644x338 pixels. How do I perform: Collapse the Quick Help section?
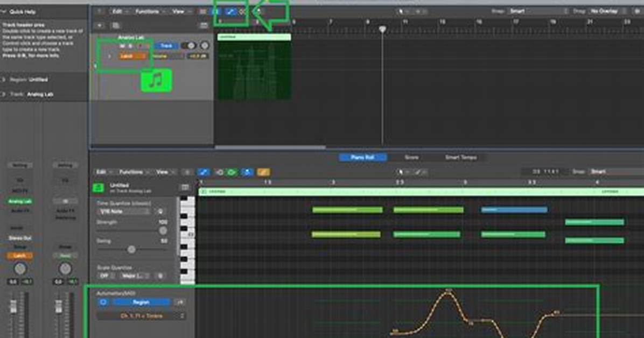(x=4, y=11)
